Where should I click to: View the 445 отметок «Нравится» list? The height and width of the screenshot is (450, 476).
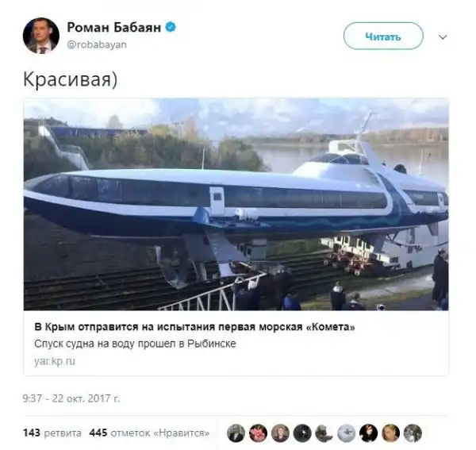pyautogui.click(x=149, y=433)
